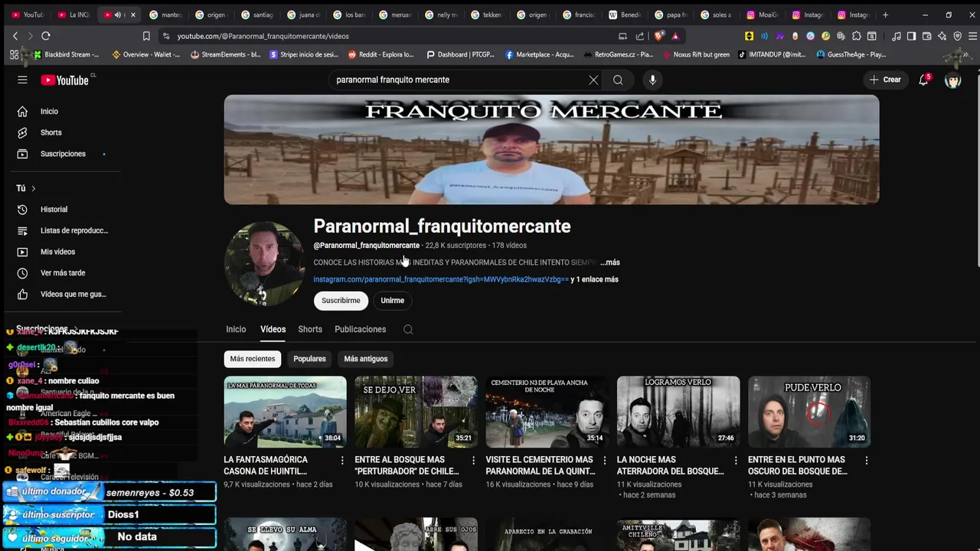Open the notifications bell
The height and width of the screenshot is (551, 980).
tap(923, 80)
